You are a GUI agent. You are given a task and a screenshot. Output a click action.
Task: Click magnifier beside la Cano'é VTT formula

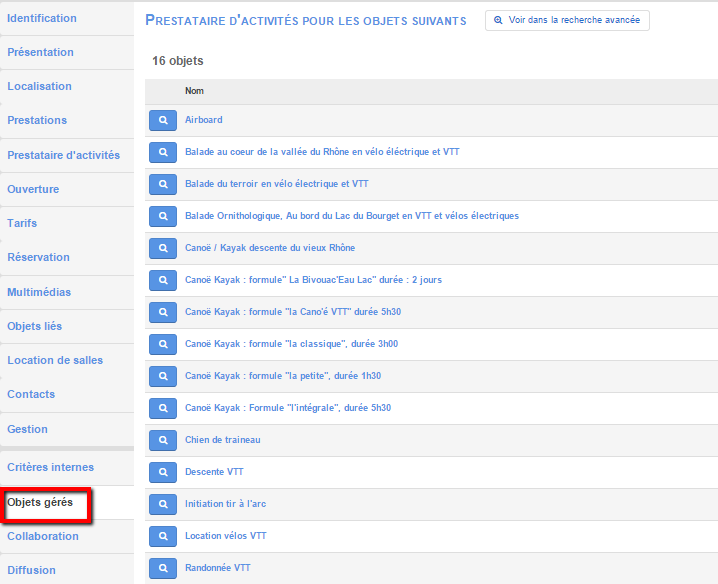click(x=163, y=312)
